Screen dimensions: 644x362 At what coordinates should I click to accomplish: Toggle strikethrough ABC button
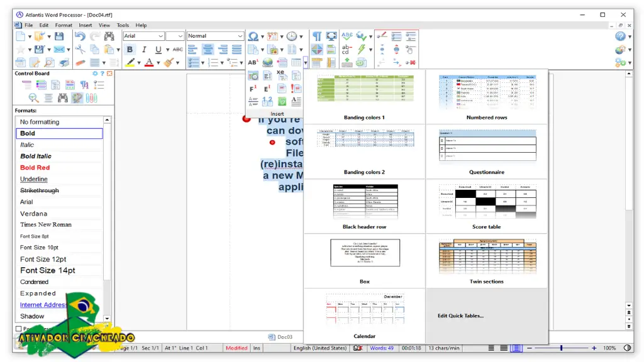click(x=177, y=50)
